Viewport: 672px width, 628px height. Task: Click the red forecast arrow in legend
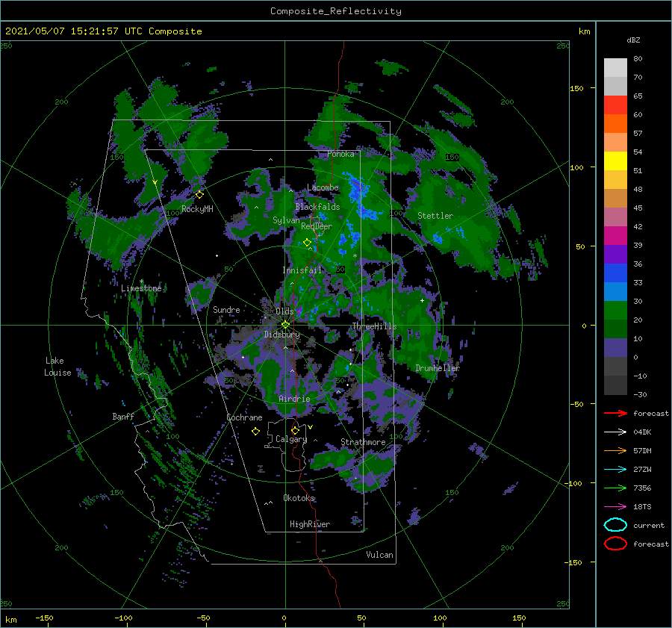click(615, 413)
